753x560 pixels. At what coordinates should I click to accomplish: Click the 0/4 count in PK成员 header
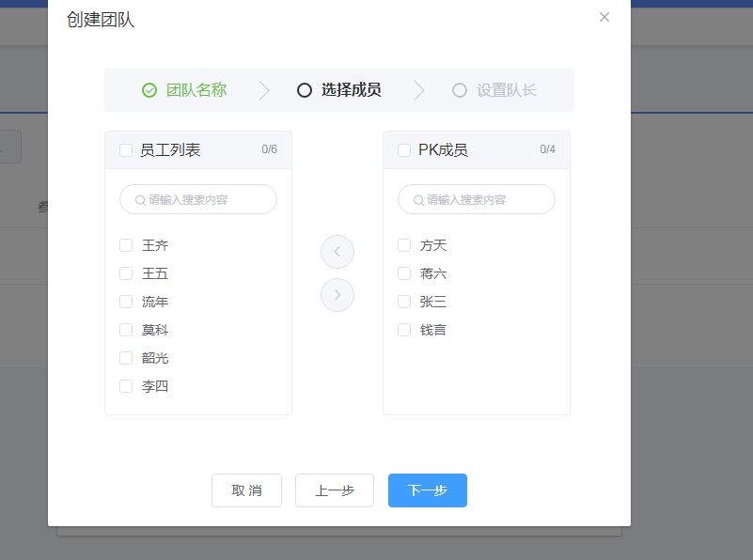pos(547,149)
